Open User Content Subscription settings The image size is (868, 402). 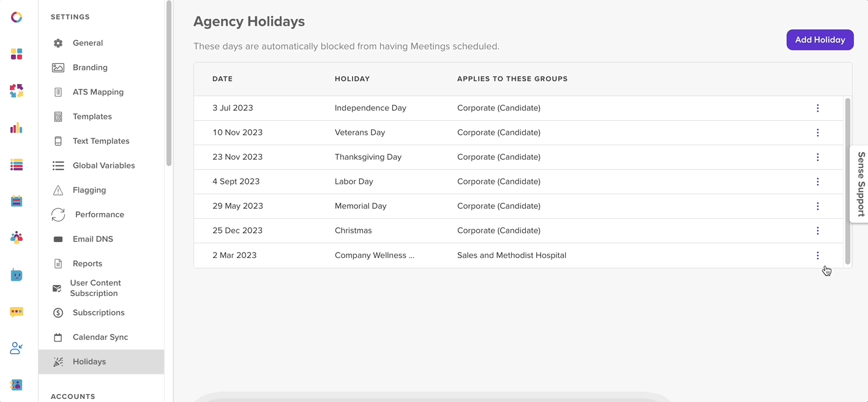(x=95, y=288)
